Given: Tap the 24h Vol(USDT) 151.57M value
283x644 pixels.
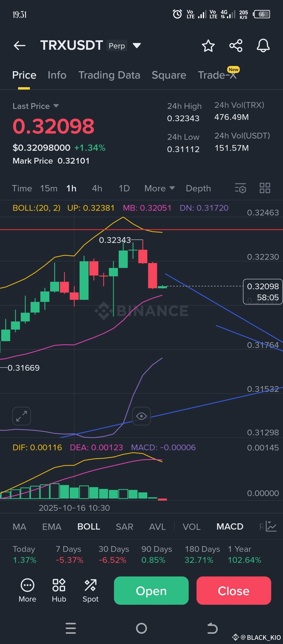Looking at the screenshot, I should (232, 148).
